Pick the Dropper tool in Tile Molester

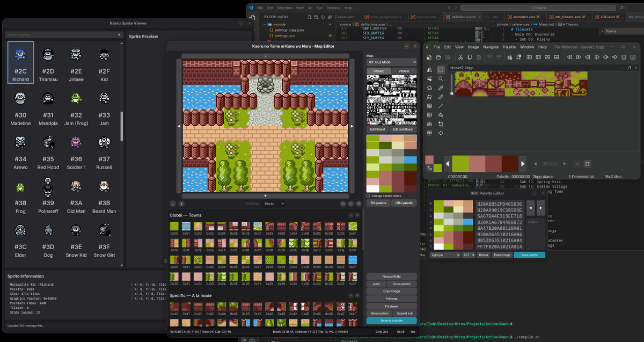(441, 88)
